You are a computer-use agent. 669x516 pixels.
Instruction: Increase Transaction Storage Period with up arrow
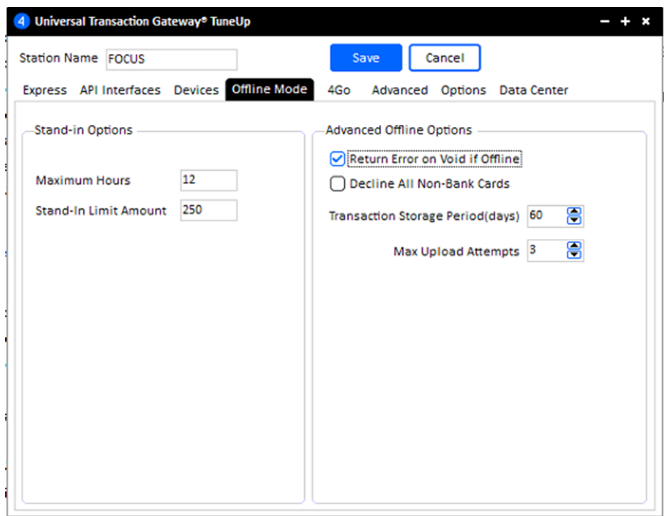pyautogui.click(x=574, y=212)
